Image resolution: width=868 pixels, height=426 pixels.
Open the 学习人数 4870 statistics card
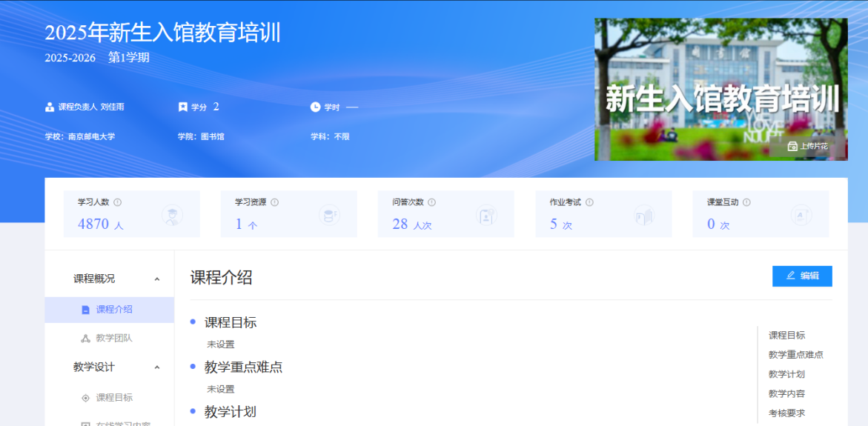(131, 214)
